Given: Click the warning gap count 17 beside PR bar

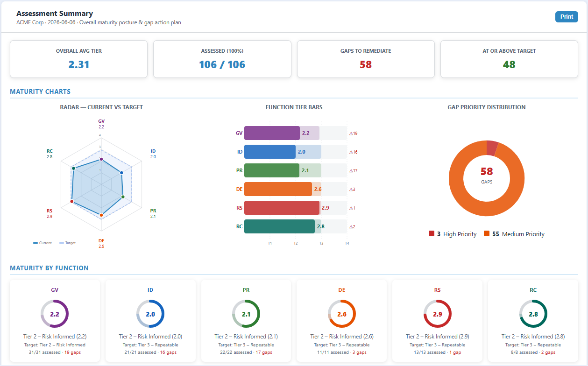Looking at the screenshot, I should pyautogui.click(x=354, y=171).
